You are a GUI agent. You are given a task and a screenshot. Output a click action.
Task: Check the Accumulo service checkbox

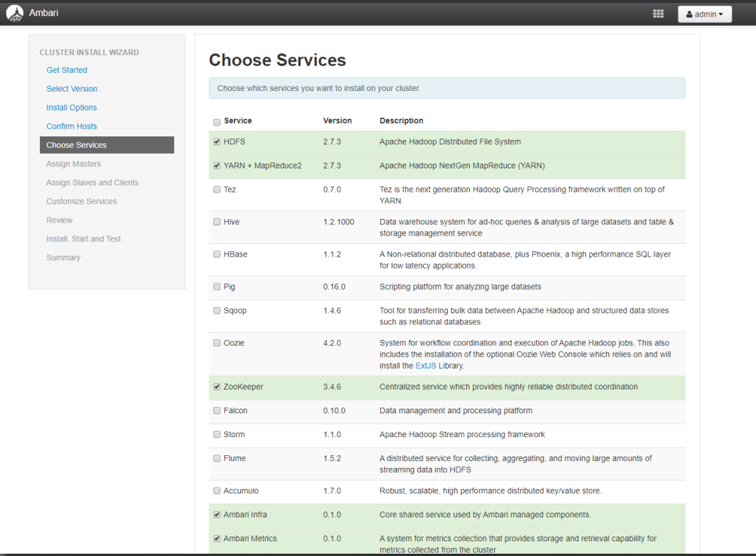point(217,490)
